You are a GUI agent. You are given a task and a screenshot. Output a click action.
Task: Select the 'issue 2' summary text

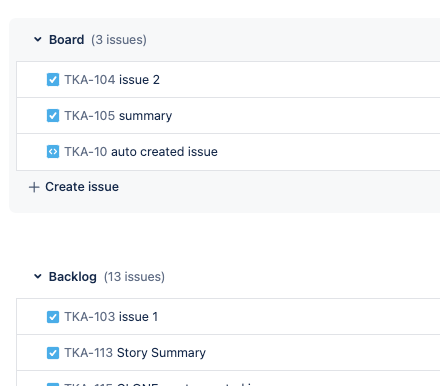[139, 80]
